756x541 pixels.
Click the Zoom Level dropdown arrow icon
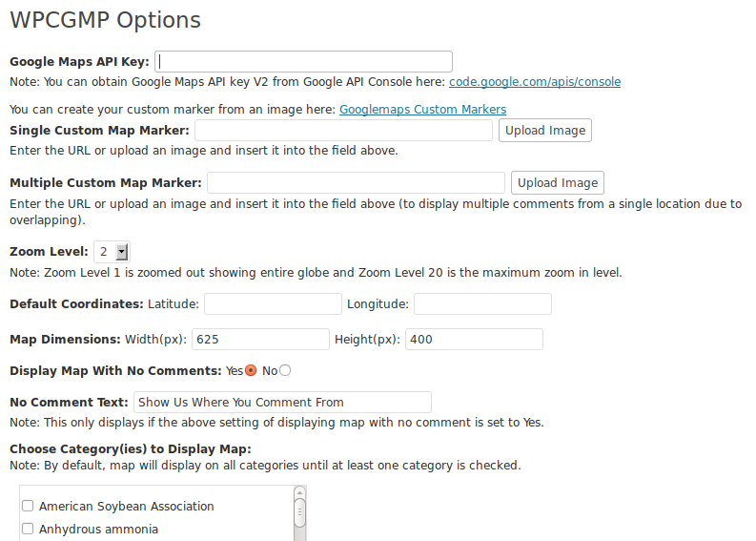(x=122, y=252)
